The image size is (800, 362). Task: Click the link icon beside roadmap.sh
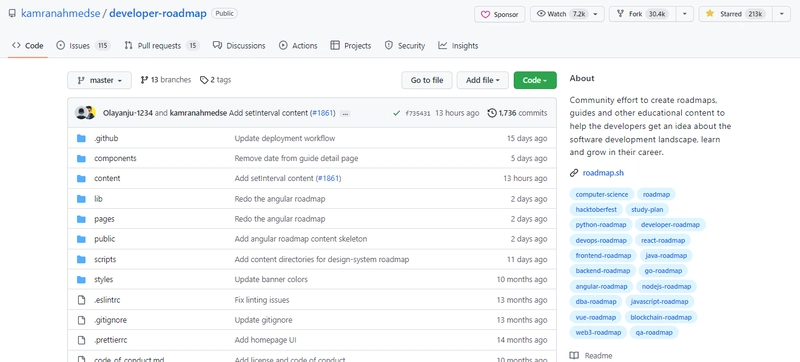click(x=574, y=173)
